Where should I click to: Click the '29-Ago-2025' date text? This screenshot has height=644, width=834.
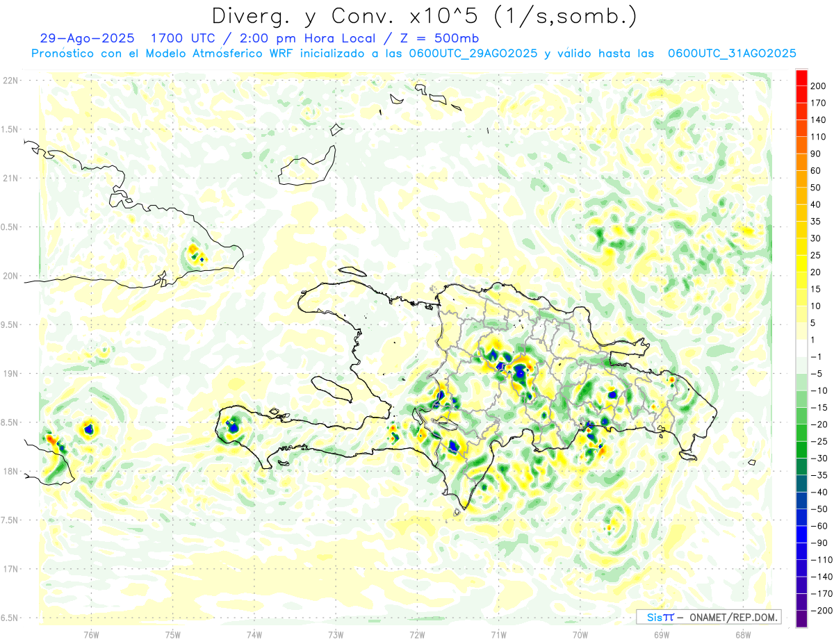[79, 38]
